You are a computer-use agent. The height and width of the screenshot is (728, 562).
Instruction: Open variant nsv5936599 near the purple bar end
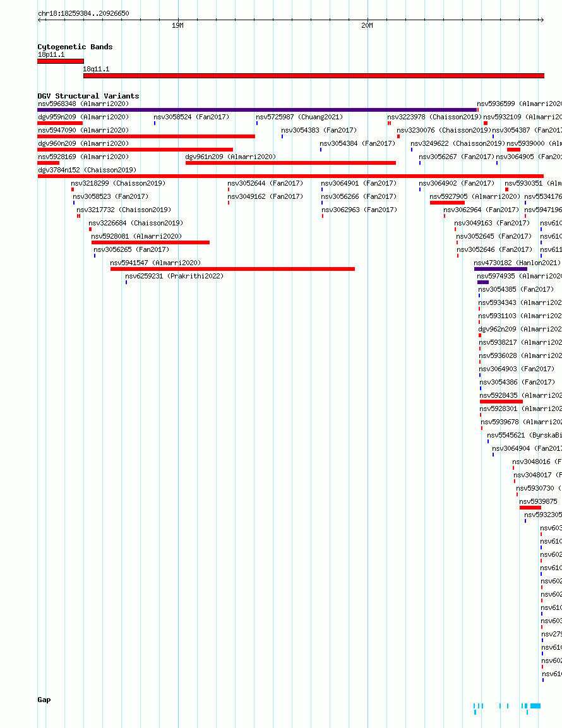tap(519, 104)
